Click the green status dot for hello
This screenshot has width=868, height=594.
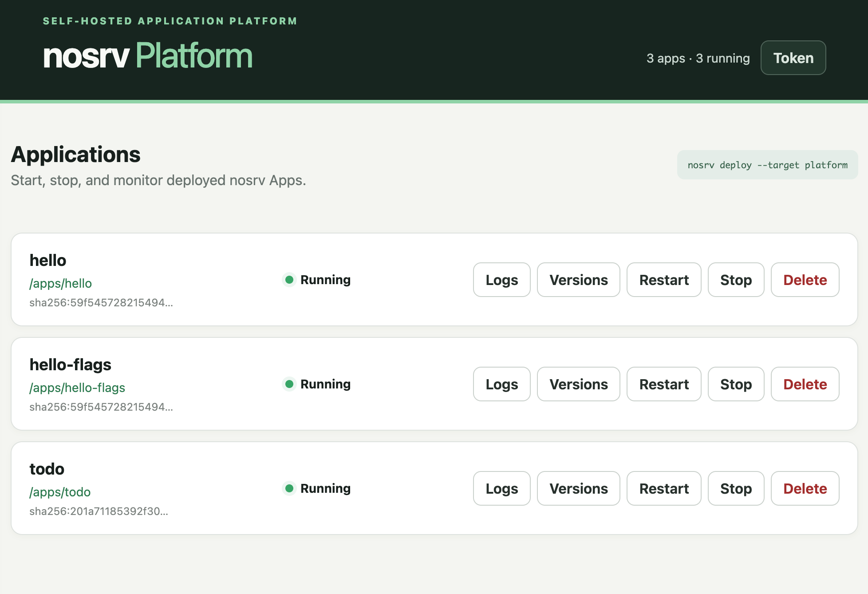289,280
